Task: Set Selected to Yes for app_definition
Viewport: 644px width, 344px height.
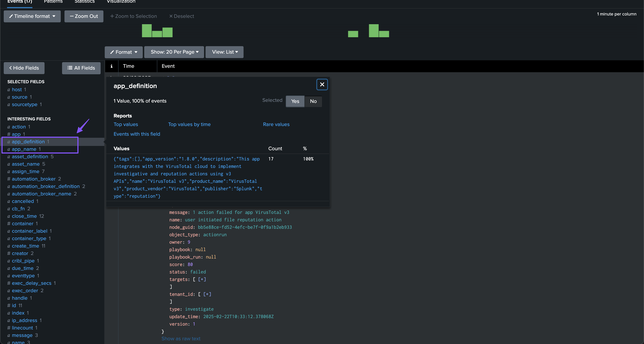Action: tap(295, 101)
